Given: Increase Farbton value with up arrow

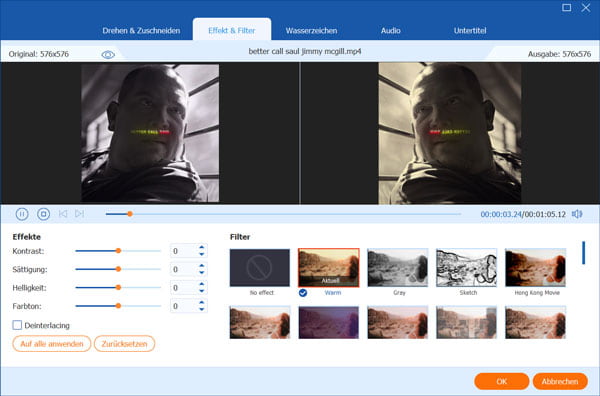Looking at the screenshot, I should pos(202,303).
